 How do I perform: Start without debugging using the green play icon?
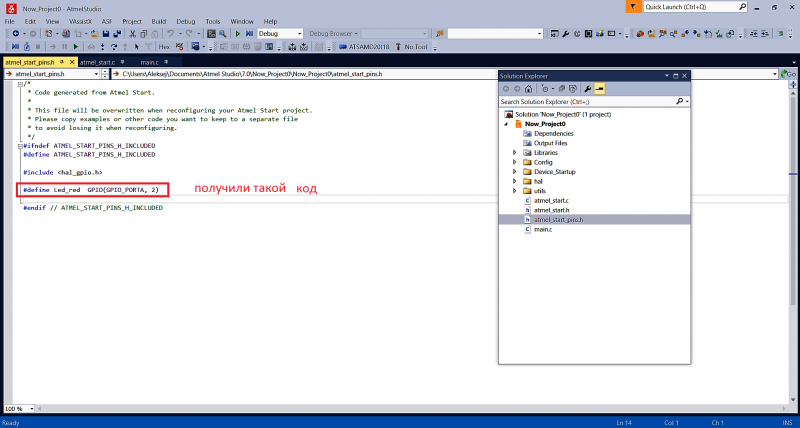tap(238, 34)
